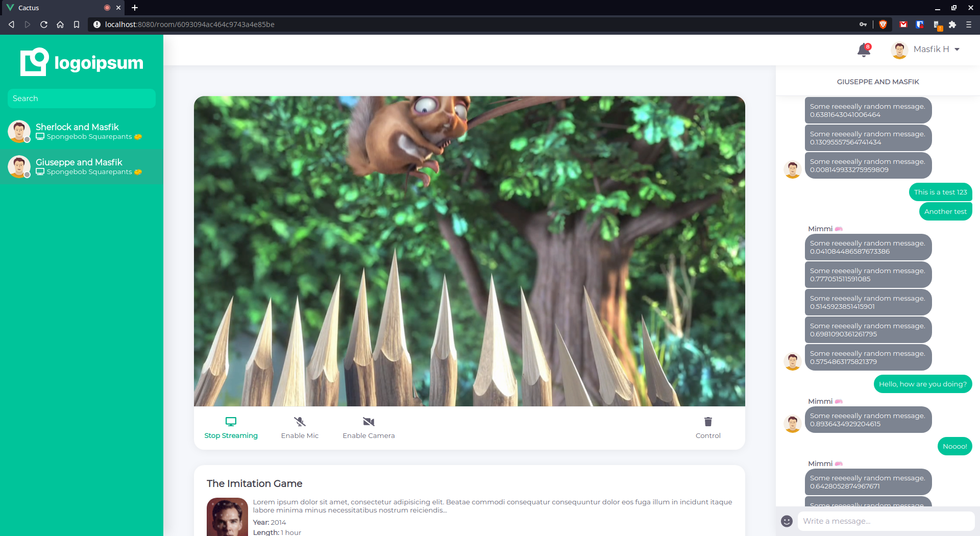Viewport: 980px width, 536px height.
Task: Open the browser hamburger menu
Action: coord(969,24)
